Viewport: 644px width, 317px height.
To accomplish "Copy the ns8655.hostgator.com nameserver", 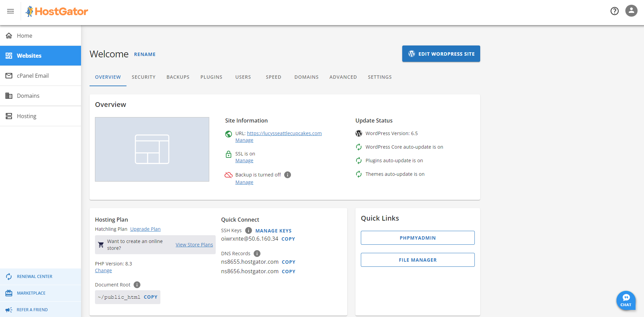I will pyautogui.click(x=289, y=262).
